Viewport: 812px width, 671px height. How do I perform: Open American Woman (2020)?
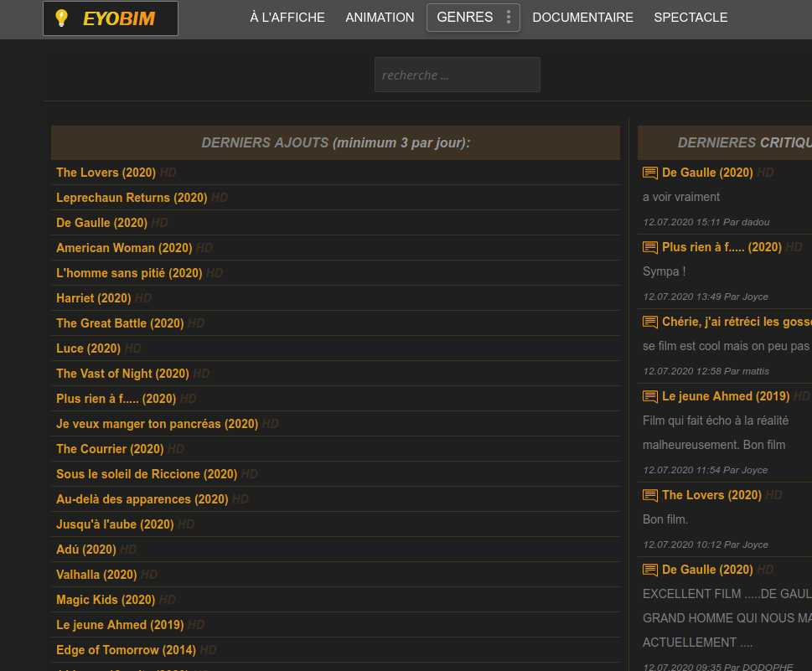124,248
